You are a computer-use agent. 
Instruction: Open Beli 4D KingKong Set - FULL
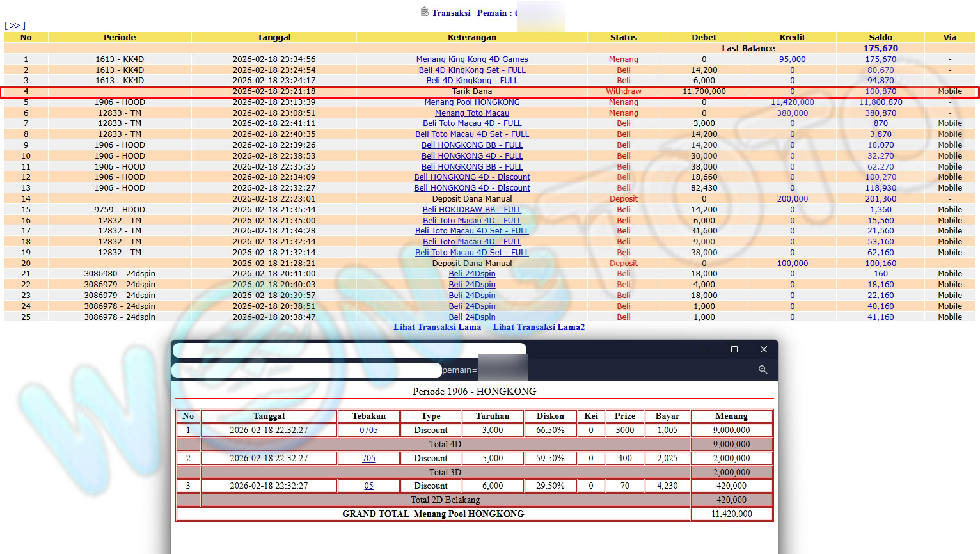[x=471, y=70]
